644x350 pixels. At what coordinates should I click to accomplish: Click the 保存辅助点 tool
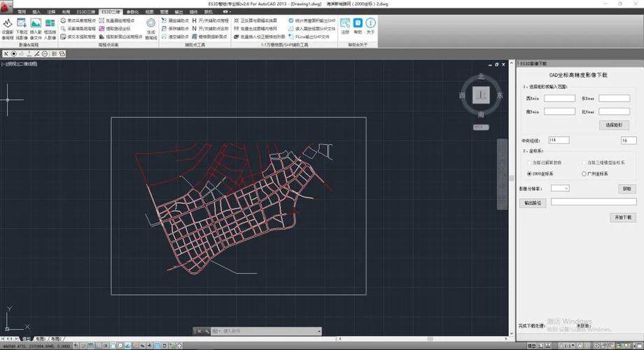coord(175,29)
